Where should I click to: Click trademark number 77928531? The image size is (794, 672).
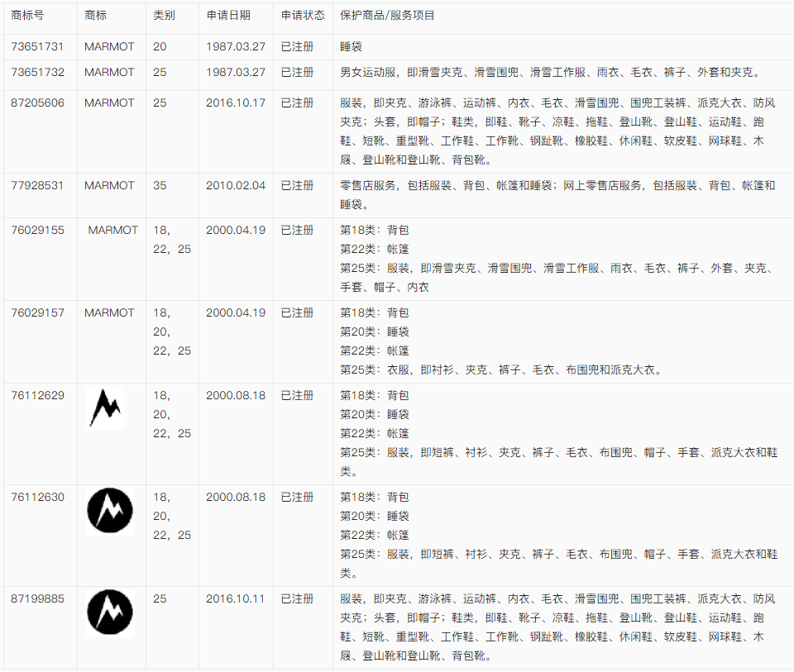click(x=37, y=185)
